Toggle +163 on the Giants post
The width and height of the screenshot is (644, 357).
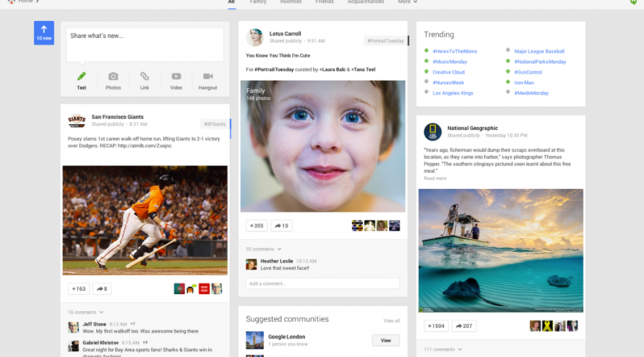click(x=78, y=289)
